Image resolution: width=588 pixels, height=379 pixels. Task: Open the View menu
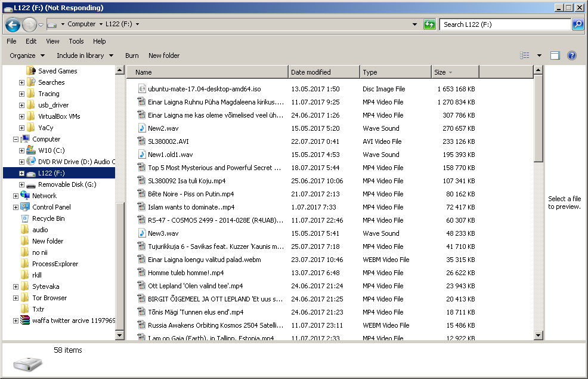52,41
